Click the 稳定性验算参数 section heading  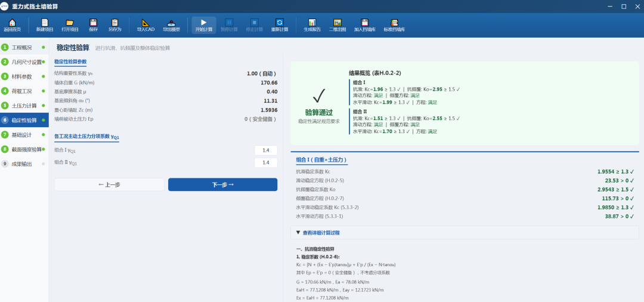pos(70,61)
